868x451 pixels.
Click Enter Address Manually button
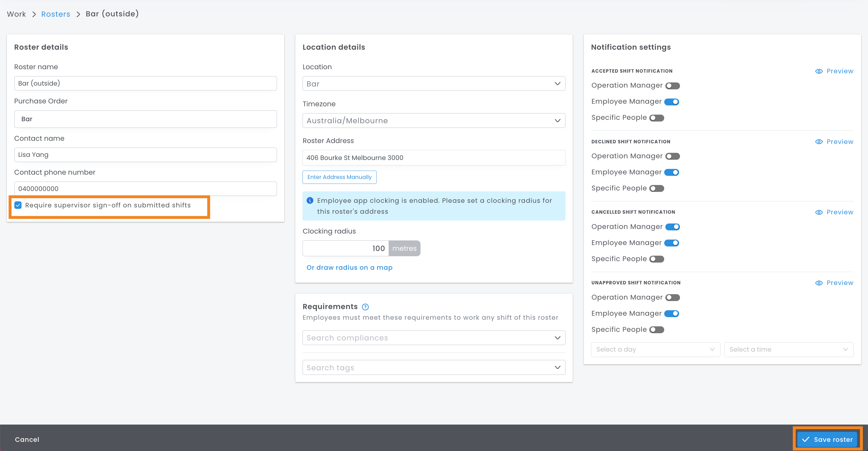pyautogui.click(x=339, y=177)
